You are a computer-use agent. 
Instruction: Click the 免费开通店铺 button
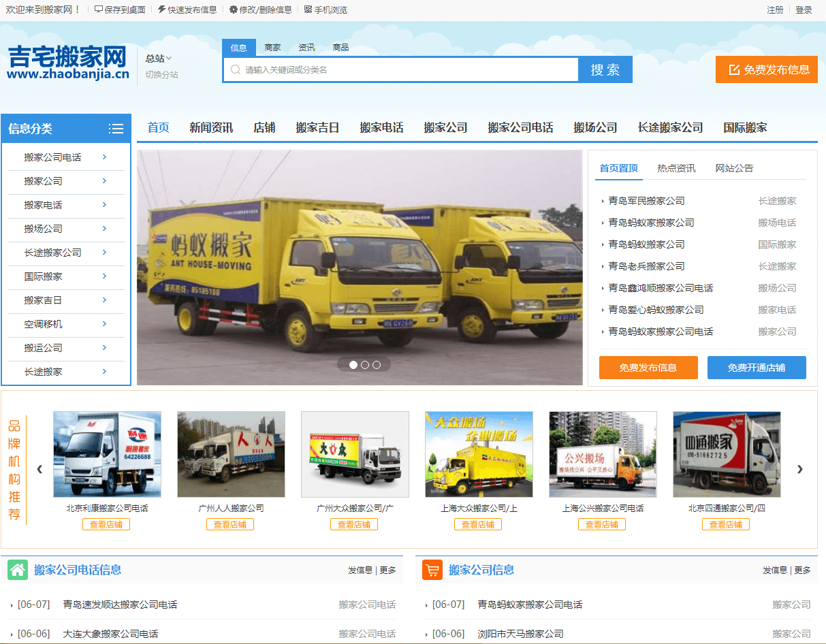(757, 368)
